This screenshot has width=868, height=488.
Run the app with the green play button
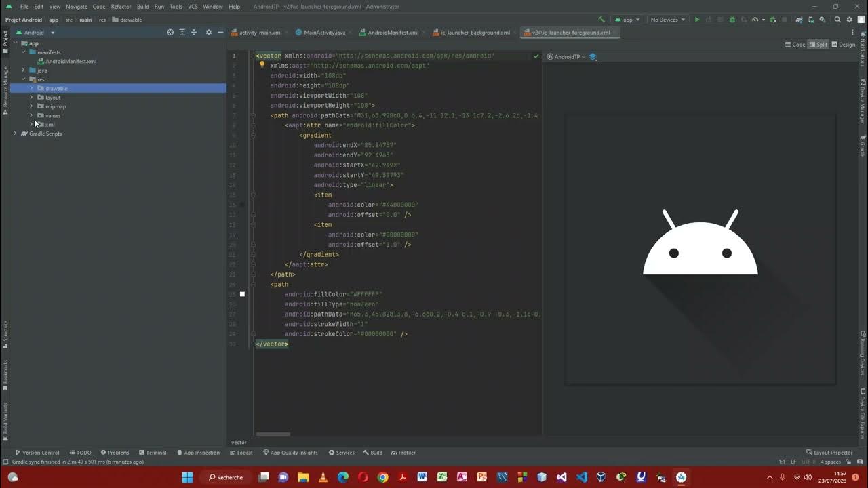(697, 20)
